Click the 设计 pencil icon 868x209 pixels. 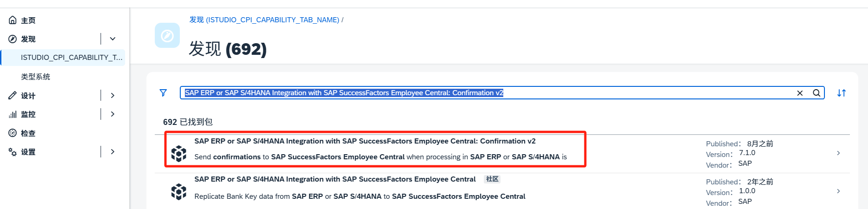pos(13,96)
